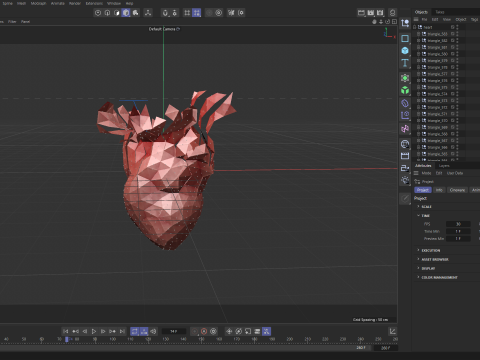Click the FPS value field

[458, 224]
